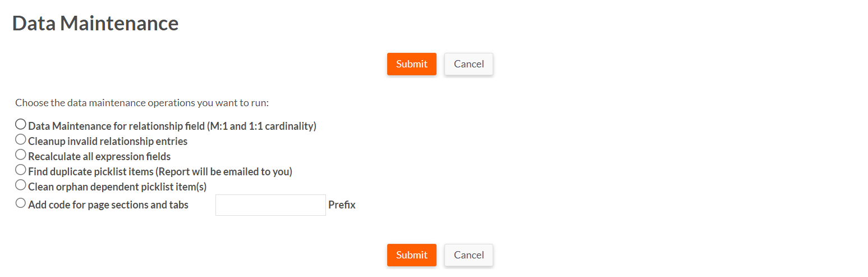The width and height of the screenshot is (868, 277).
Task: Click the top Cancel button
Action: pyautogui.click(x=469, y=64)
